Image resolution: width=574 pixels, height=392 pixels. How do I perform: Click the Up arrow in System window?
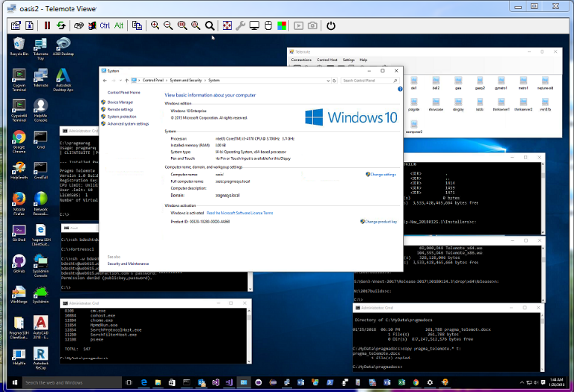pos(127,80)
